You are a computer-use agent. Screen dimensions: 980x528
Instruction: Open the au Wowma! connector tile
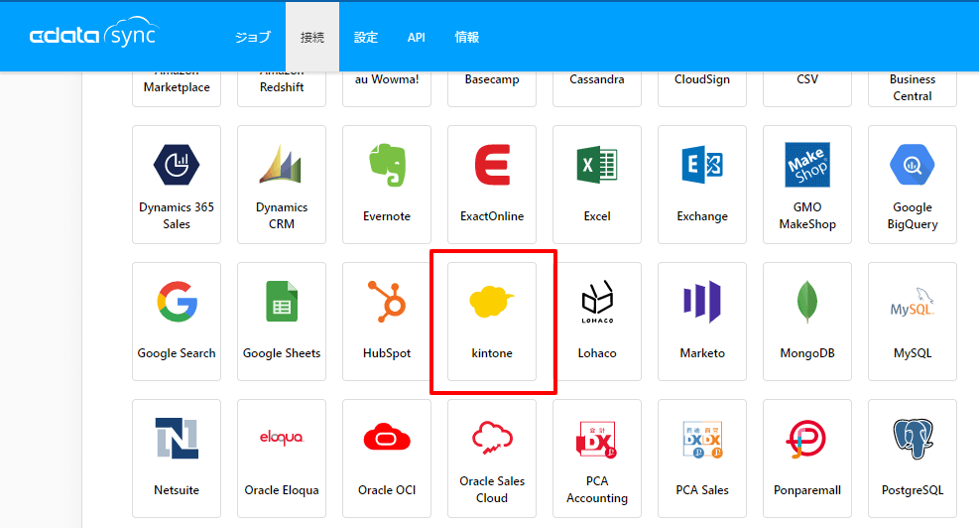[387, 87]
